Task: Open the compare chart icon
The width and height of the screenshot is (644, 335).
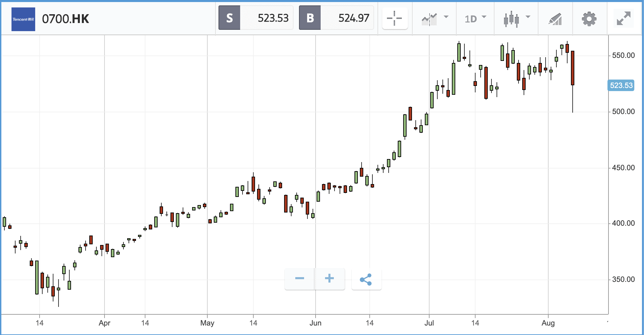Action: click(x=429, y=19)
